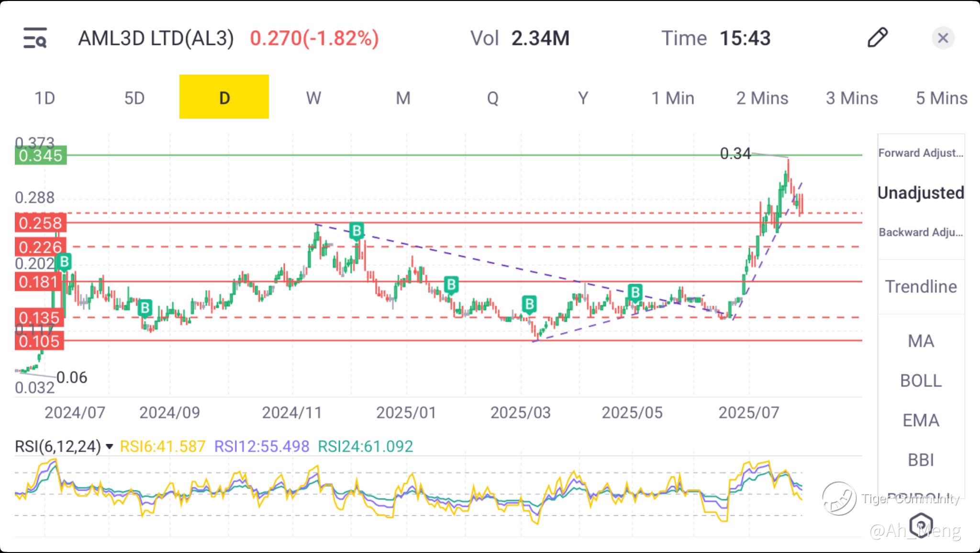Image resolution: width=980 pixels, height=553 pixels.
Task: Select Forward Adjusted price mode
Action: pos(921,153)
